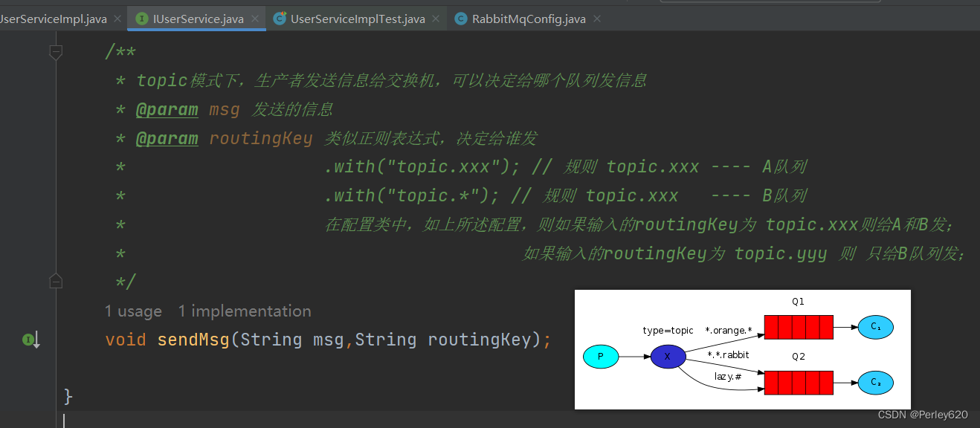Click the C₁ consumer node in diagram

point(875,327)
